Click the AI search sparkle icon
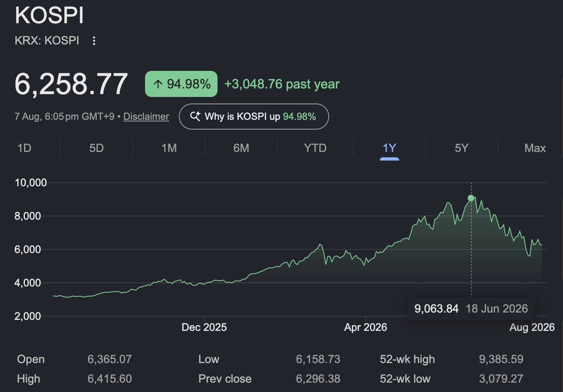563x392 pixels. coord(195,116)
